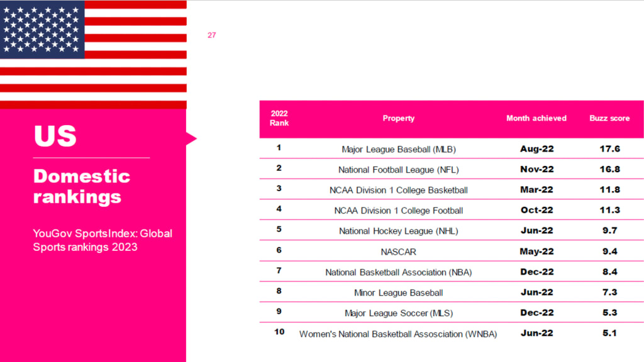Click the "2022 Rank" column header
The height and width of the screenshot is (362, 644).
pos(279,118)
